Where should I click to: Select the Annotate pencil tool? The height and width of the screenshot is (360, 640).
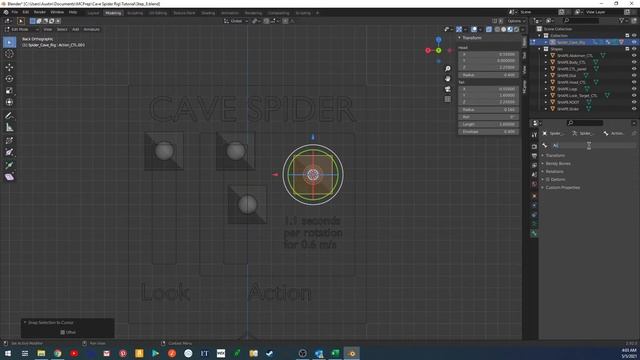[9, 116]
